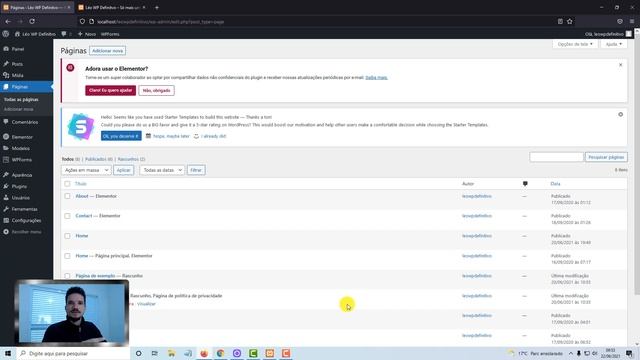The height and width of the screenshot is (360, 640).
Task: Open the About page title link
Action: pyautogui.click(x=82, y=196)
